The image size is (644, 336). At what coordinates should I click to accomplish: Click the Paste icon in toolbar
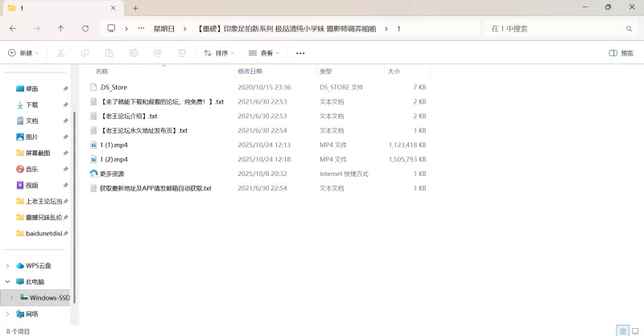coord(109,53)
